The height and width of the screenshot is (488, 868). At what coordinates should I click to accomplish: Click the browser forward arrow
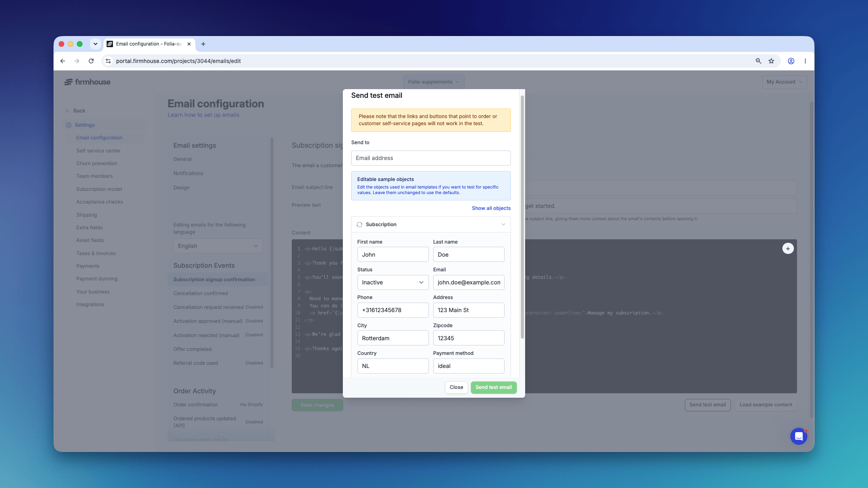tap(77, 61)
